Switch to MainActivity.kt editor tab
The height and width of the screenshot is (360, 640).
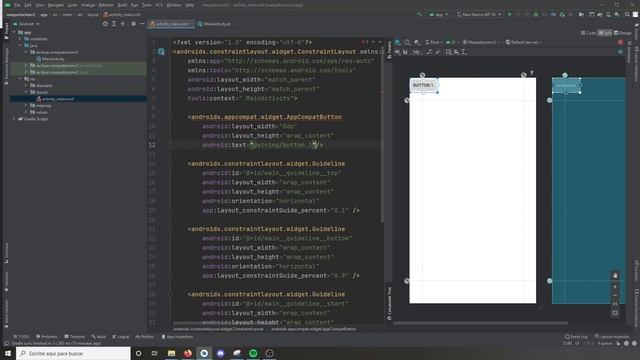[x=214, y=24]
